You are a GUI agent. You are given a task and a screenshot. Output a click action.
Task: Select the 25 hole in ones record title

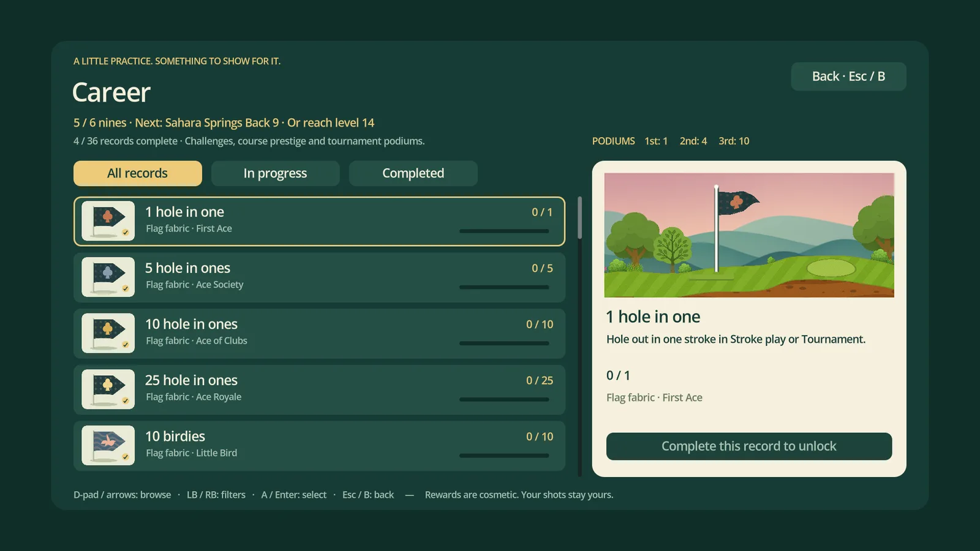191,380
